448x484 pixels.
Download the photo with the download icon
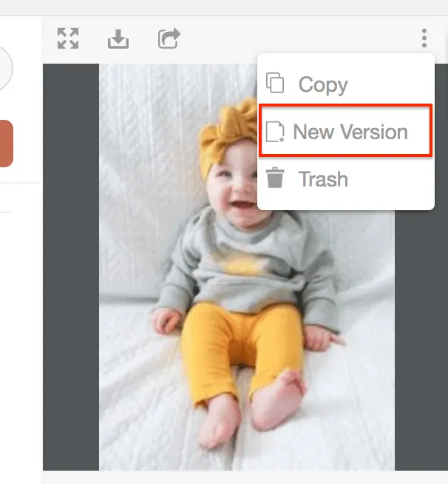[x=118, y=39]
